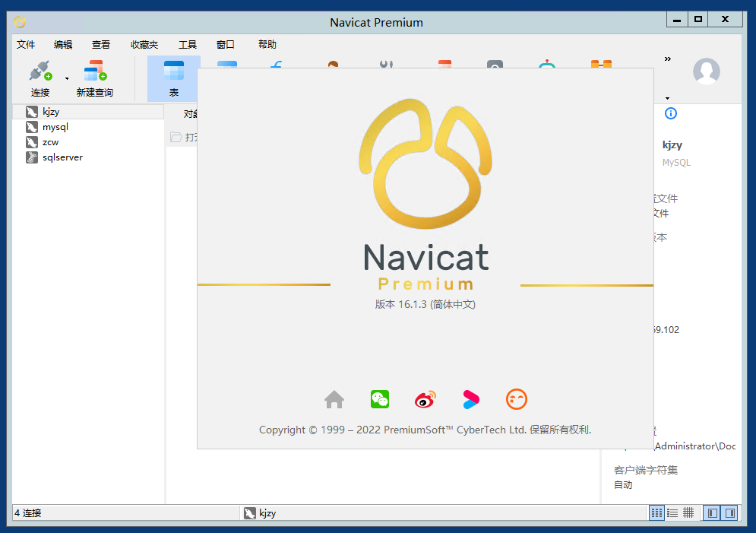
Task: Open the dropdown arrow below the avatar
Action: [667, 98]
